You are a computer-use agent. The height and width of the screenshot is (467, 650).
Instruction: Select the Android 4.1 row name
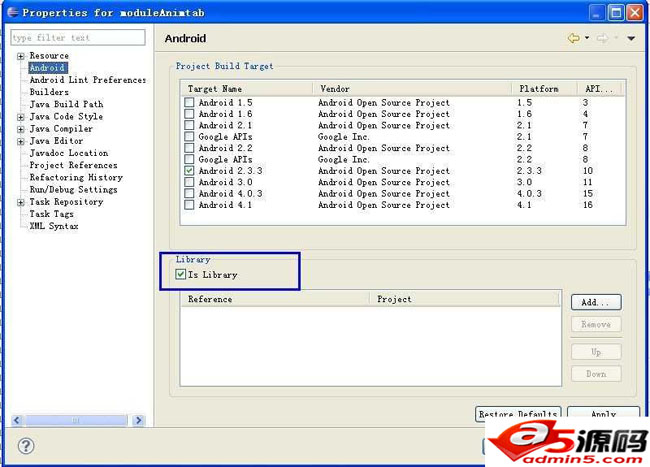(225, 205)
